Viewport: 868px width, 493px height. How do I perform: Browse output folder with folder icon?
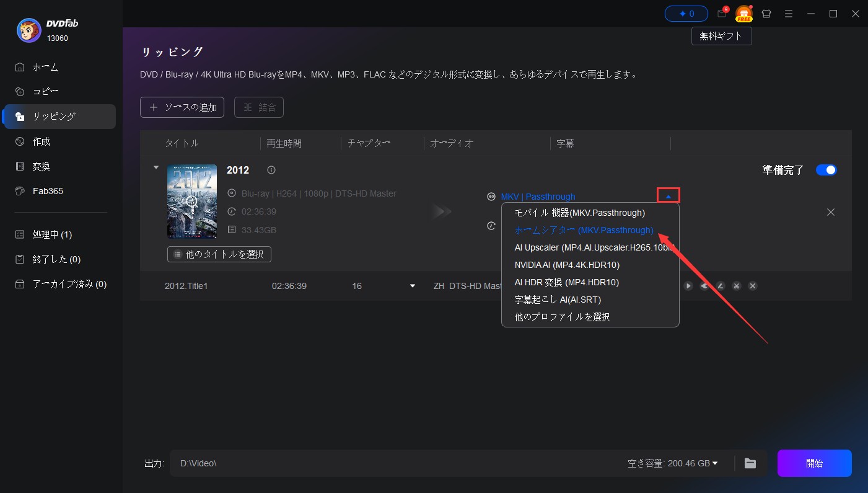(x=750, y=463)
